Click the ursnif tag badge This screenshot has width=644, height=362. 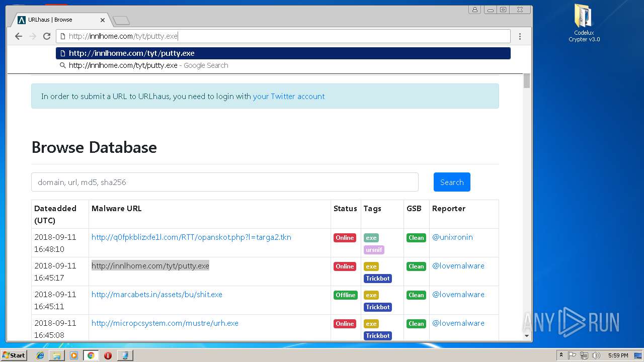pos(374,250)
